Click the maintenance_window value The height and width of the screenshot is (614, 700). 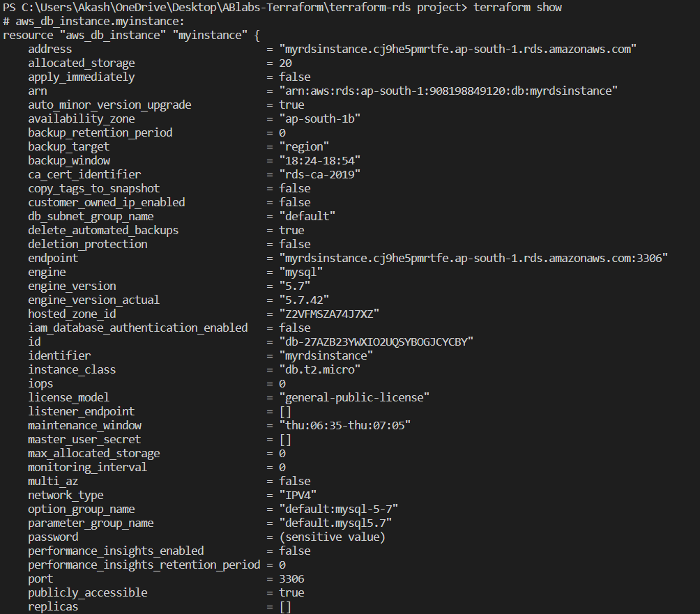(345, 426)
